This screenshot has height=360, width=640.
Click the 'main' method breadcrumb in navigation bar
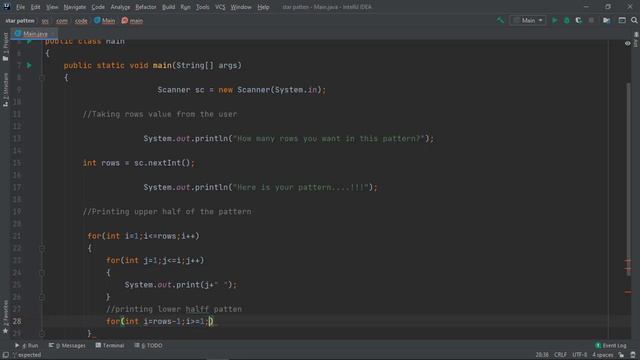pyautogui.click(x=132, y=21)
